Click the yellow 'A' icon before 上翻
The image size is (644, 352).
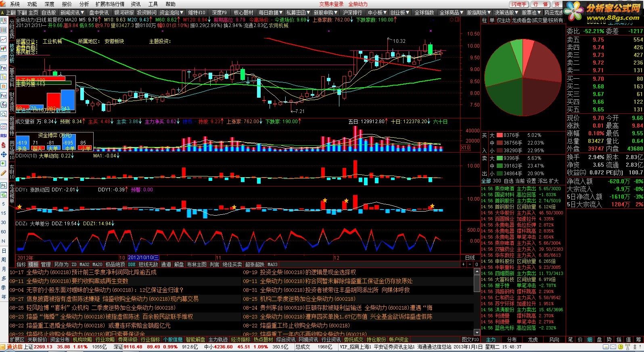tap(3, 13)
